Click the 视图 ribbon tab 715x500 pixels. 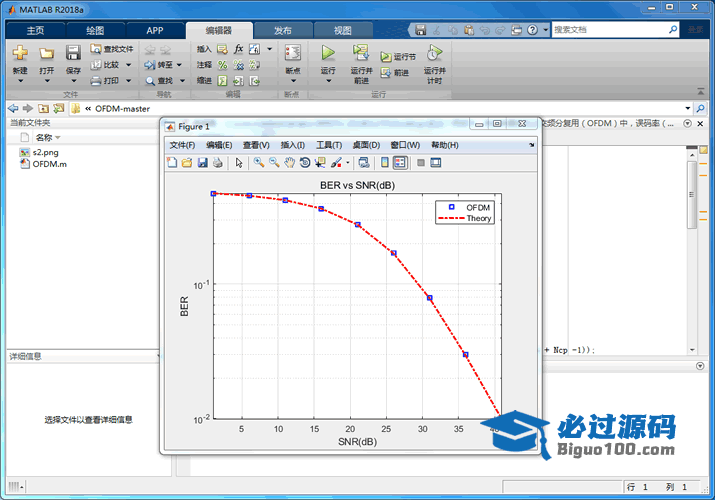(x=342, y=31)
